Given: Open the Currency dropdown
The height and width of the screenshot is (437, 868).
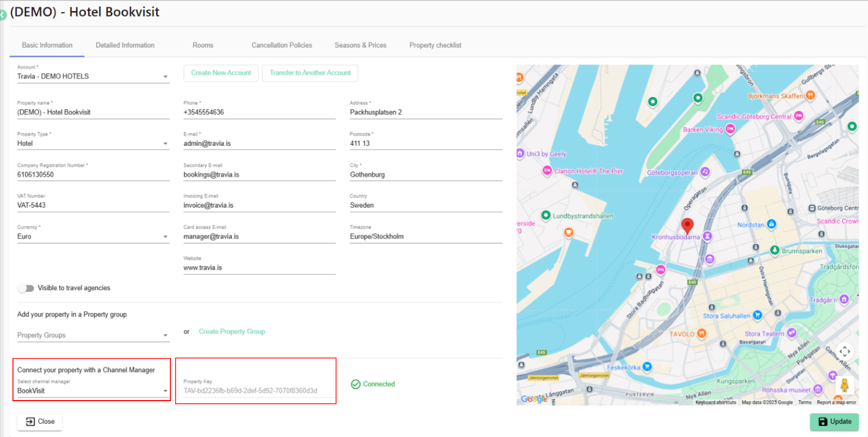Looking at the screenshot, I should (x=93, y=237).
